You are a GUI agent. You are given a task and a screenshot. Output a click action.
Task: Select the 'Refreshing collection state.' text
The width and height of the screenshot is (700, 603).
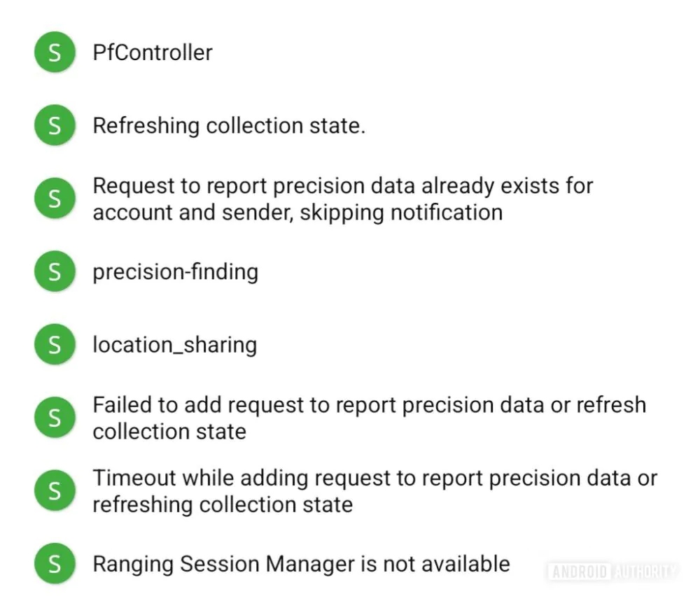(x=229, y=126)
